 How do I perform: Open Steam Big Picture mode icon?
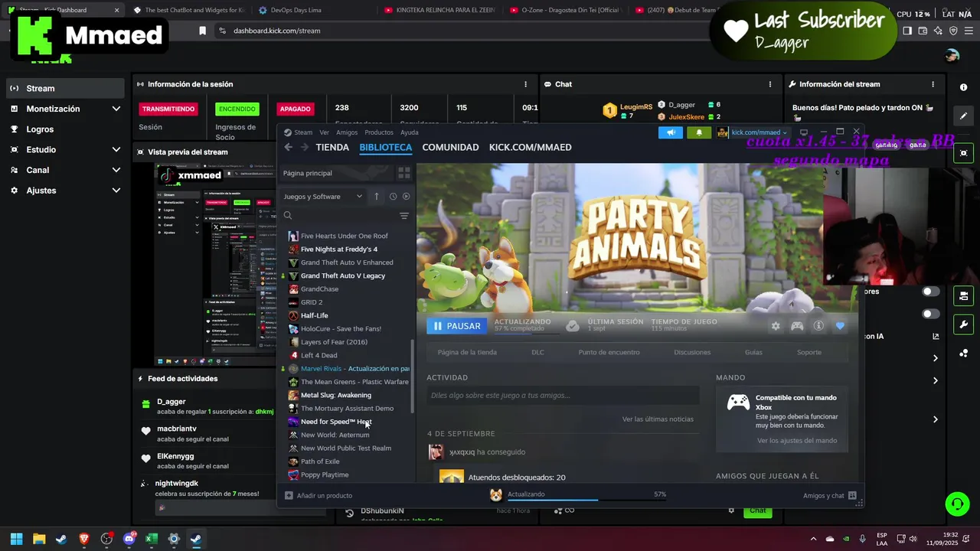point(804,132)
